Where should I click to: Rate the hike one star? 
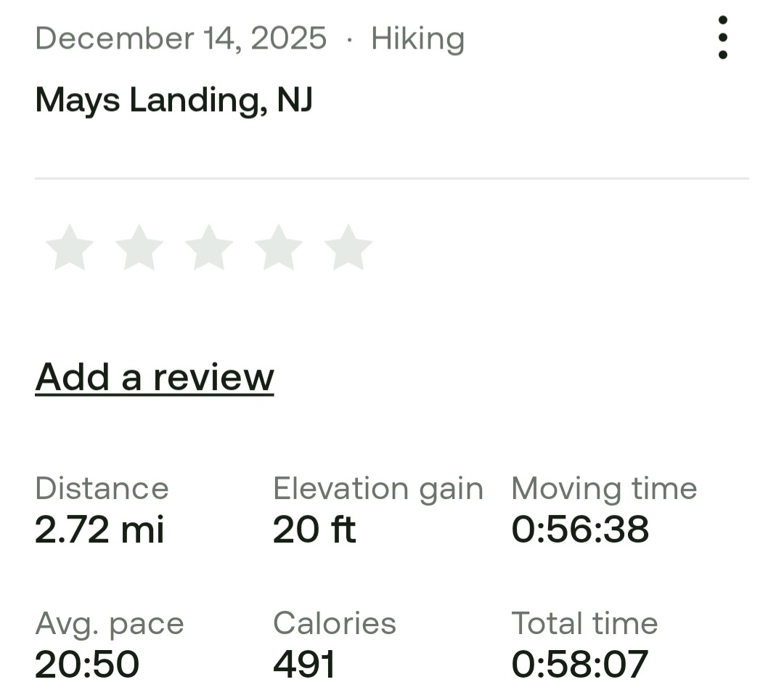[x=70, y=248]
